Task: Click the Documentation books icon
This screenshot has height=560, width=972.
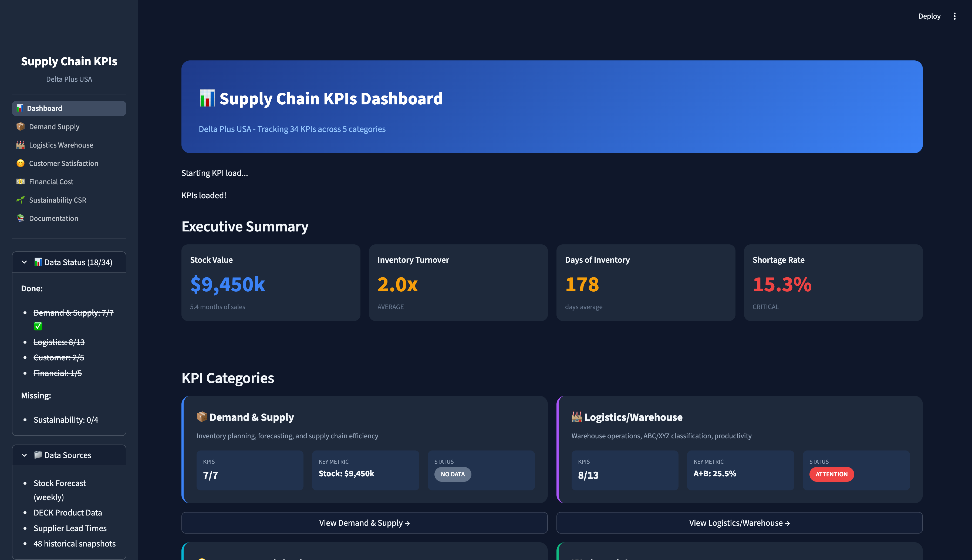Action: pyautogui.click(x=21, y=218)
